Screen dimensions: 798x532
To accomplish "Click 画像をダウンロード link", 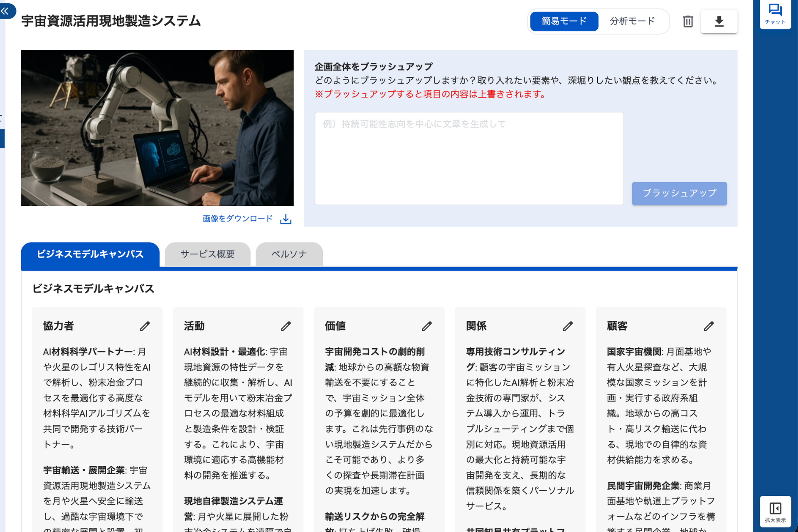I will point(237,219).
